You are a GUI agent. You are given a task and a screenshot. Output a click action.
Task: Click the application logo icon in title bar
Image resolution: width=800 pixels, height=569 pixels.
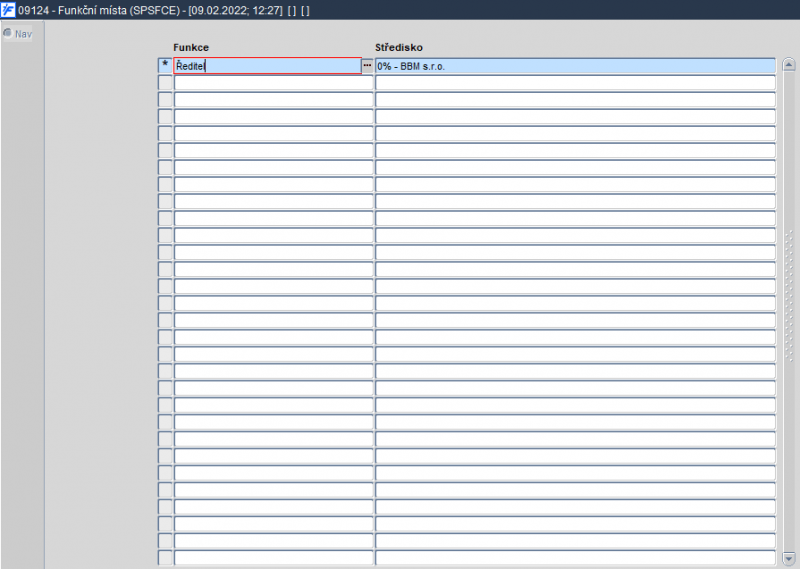[8, 10]
